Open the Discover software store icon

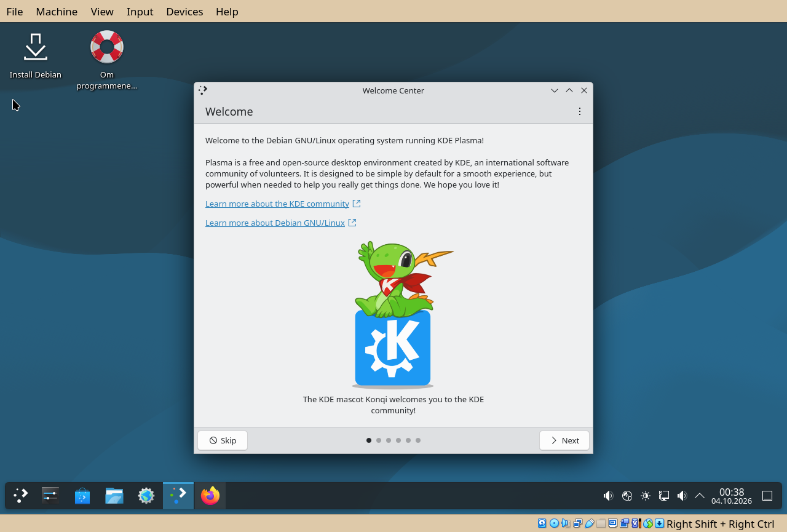pyautogui.click(x=82, y=496)
